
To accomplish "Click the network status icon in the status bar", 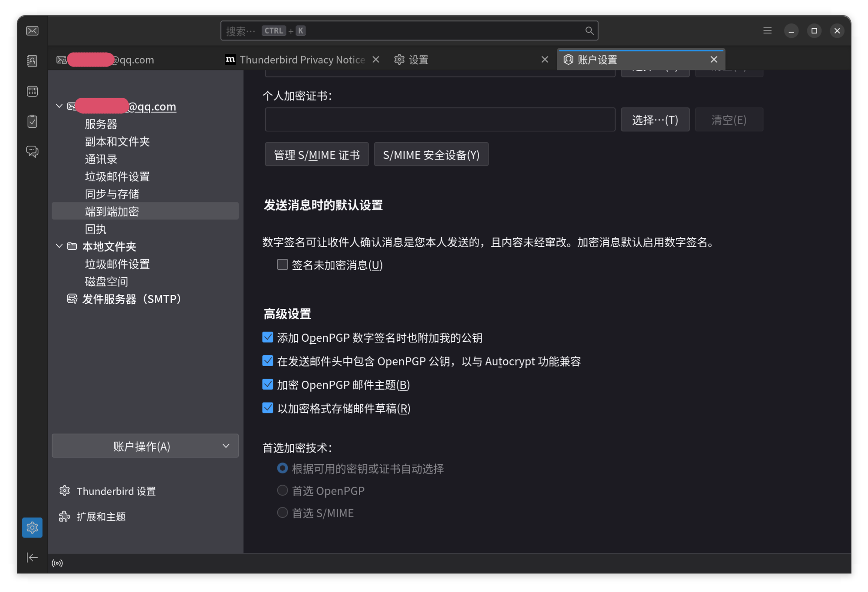I will [x=57, y=562].
